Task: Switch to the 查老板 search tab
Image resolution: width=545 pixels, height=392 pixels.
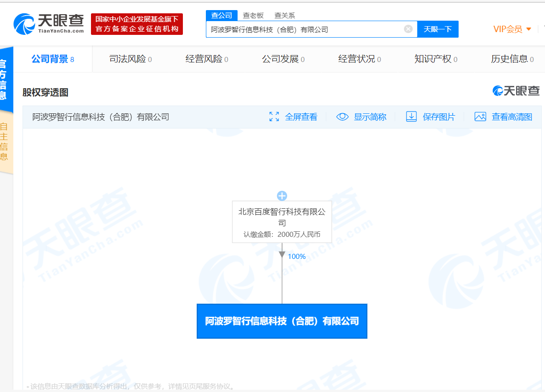Action: 253,16
